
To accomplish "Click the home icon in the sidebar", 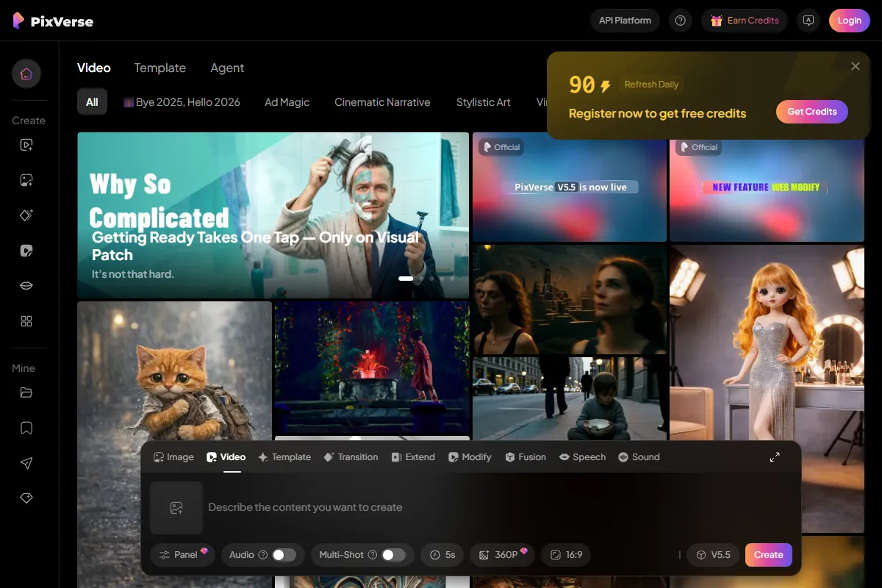I will [x=26, y=73].
